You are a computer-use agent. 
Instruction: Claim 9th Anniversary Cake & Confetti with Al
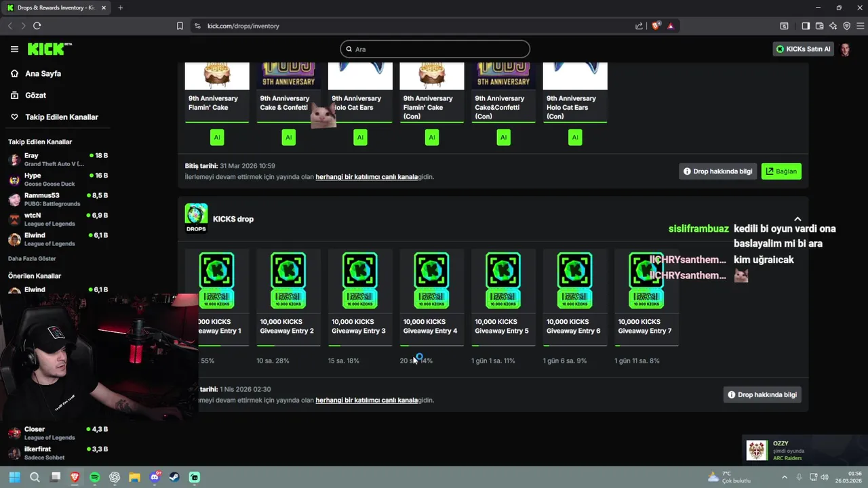coord(288,137)
